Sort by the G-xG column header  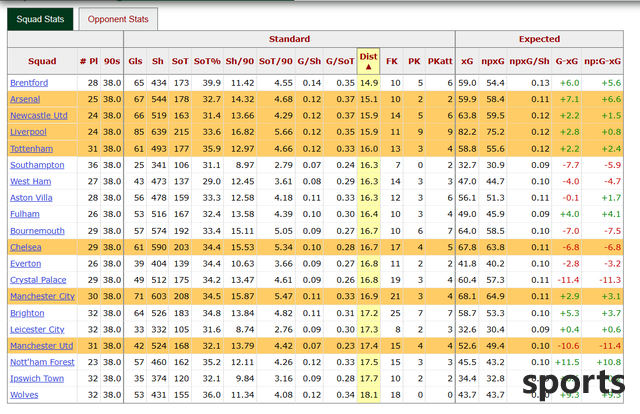[567, 61]
